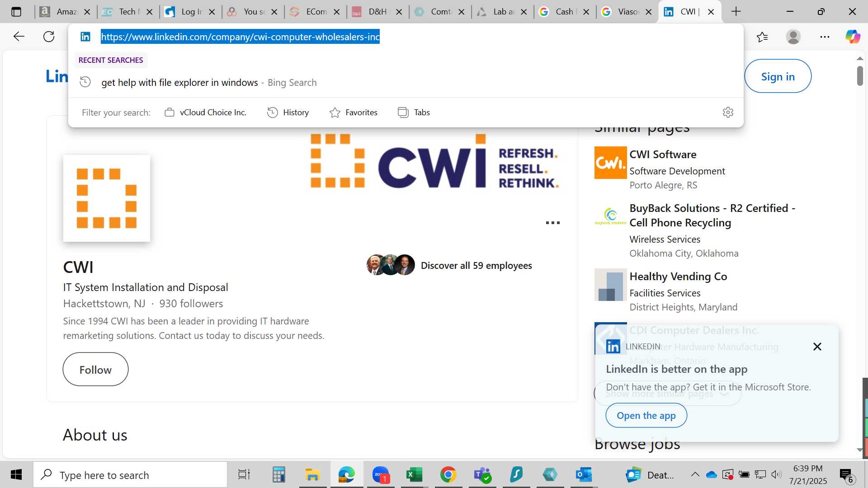Open Healthy Vending Co similar page
Screen dimensions: 868x488
pyautogui.click(x=678, y=277)
